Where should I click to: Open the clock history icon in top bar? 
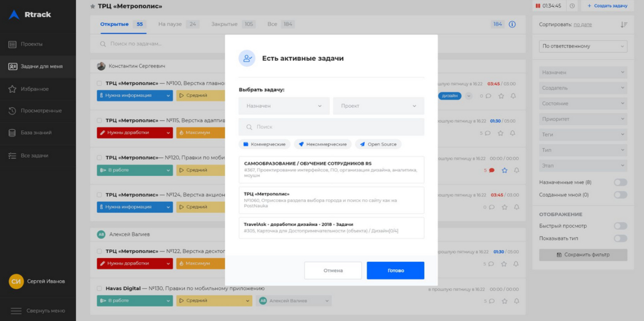pos(572,6)
